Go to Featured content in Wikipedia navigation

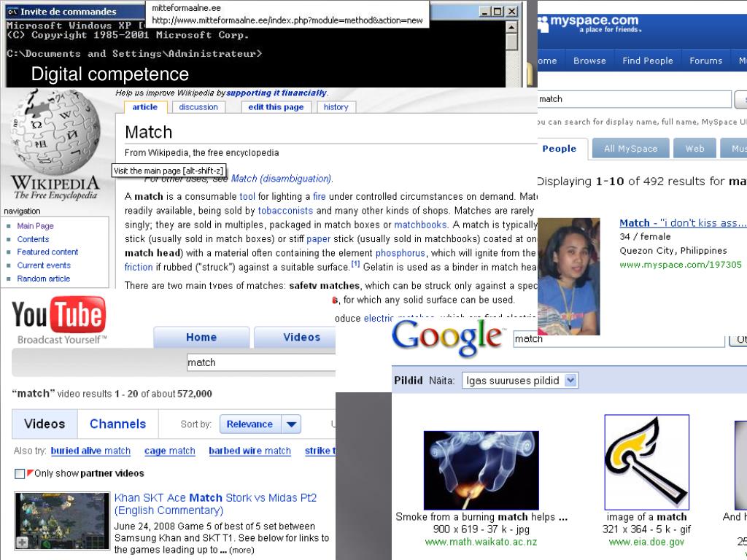click(x=47, y=252)
